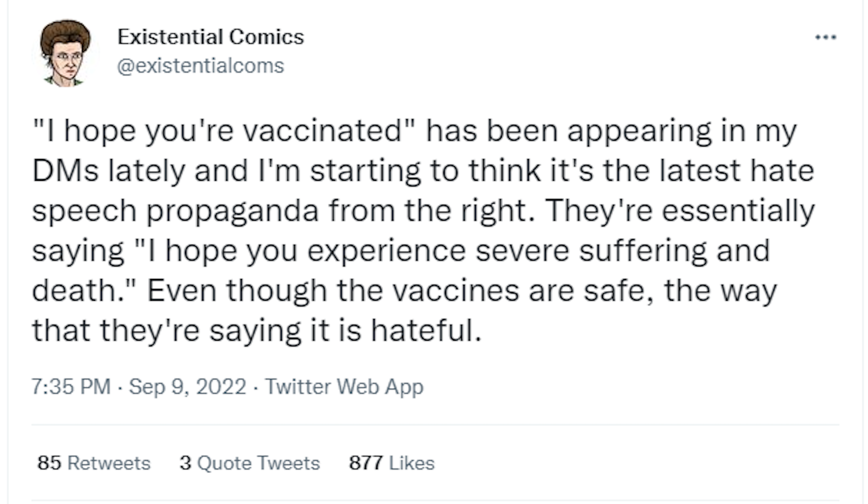Click the Sep 9, 2022 date
Viewport: 868px width, 504px height.
click(x=187, y=386)
